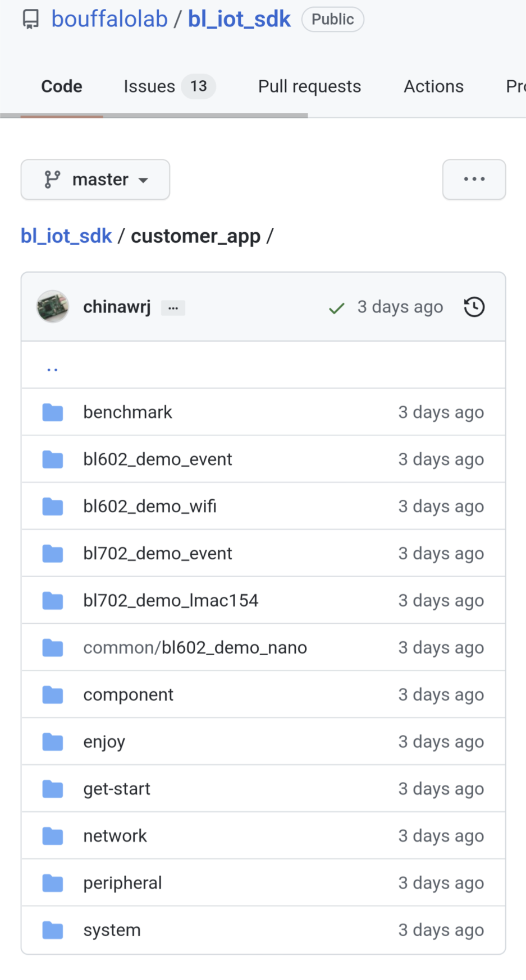Open the Actions tab
Screen dimensions: 526x980
pyautogui.click(x=433, y=86)
